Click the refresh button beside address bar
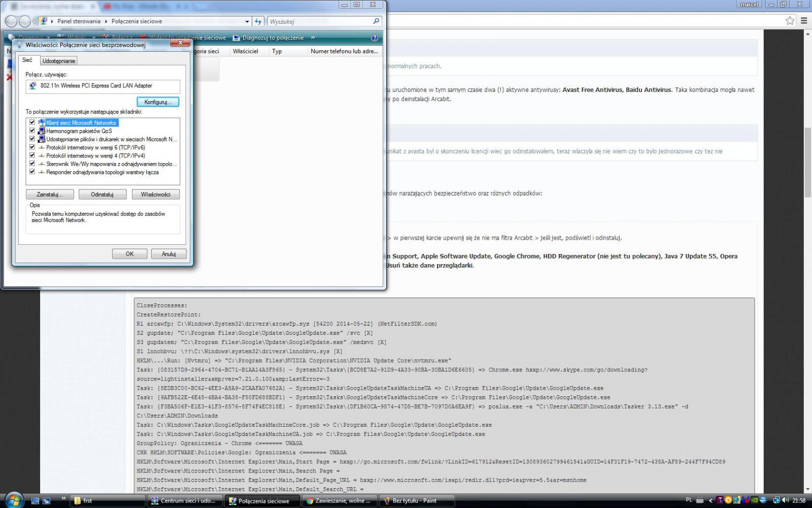Screen dimensions: 812x508 pos(258,21)
